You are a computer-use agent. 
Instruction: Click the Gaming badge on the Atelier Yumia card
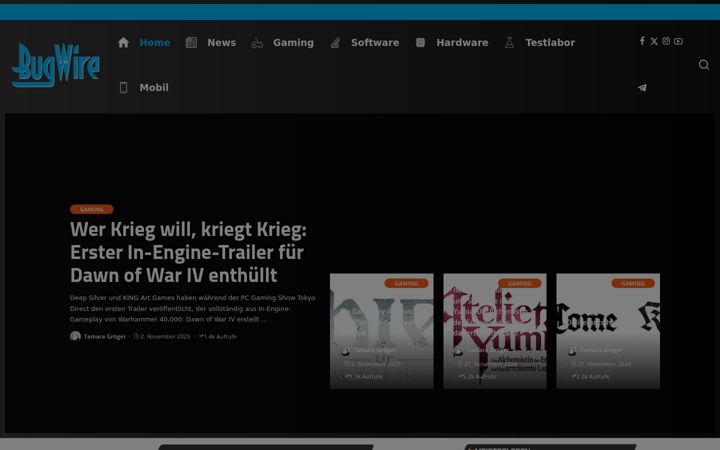[520, 283]
